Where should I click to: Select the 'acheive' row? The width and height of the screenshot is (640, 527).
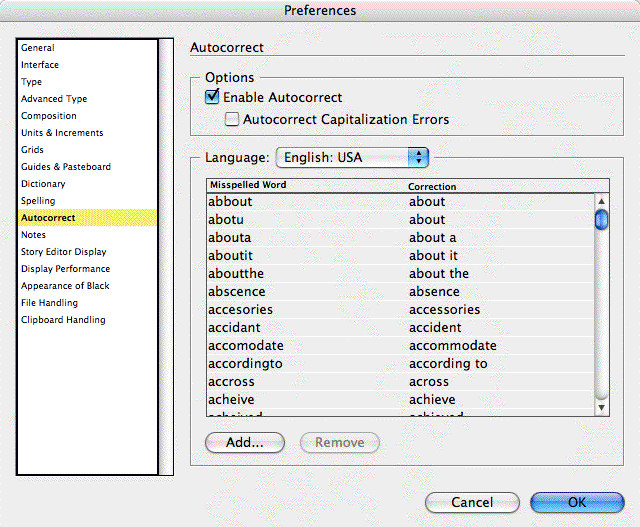pyautogui.click(x=400, y=399)
